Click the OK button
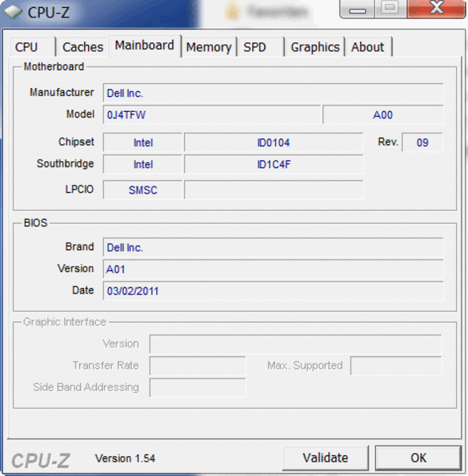 pos(419,458)
